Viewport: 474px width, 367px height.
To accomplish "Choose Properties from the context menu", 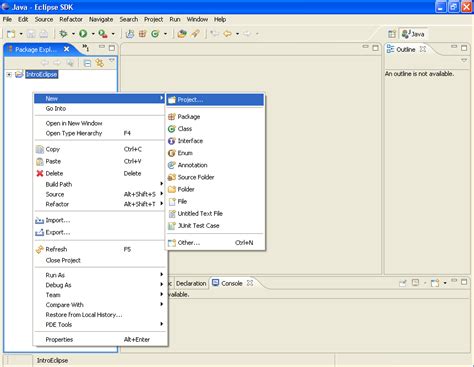I will (100, 340).
